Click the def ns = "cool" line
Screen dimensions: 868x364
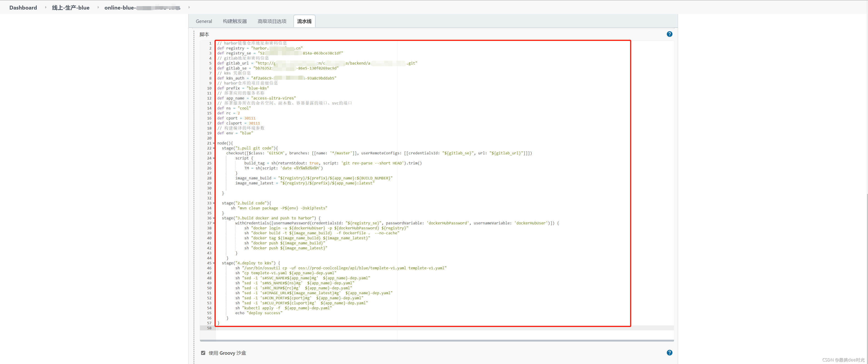click(234, 108)
